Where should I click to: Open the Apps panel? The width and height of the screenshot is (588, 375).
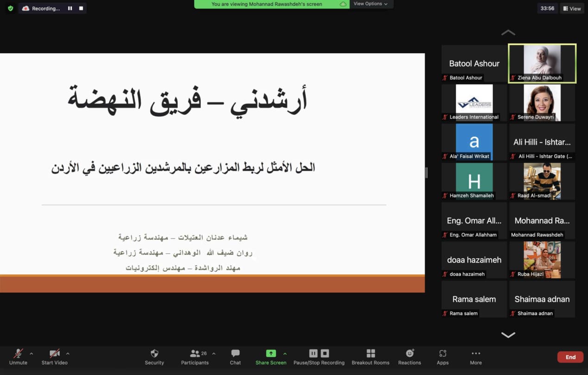tap(443, 357)
